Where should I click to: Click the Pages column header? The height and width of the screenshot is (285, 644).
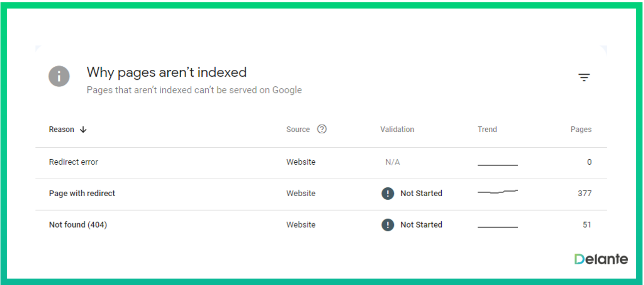pos(581,129)
